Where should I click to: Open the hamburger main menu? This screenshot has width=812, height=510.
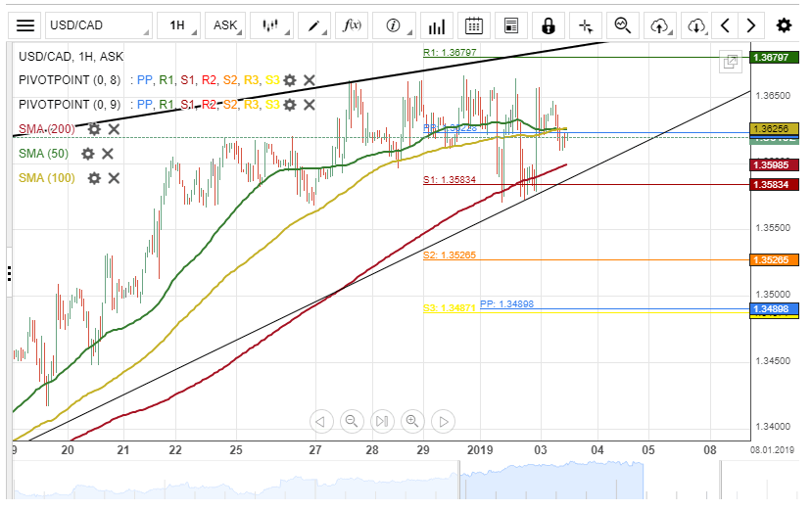[x=25, y=25]
